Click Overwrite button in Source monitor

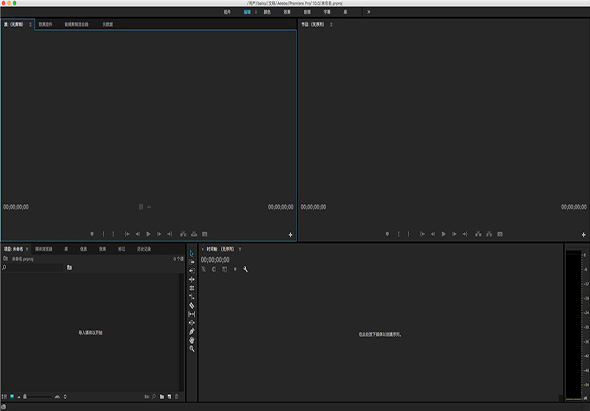point(194,234)
